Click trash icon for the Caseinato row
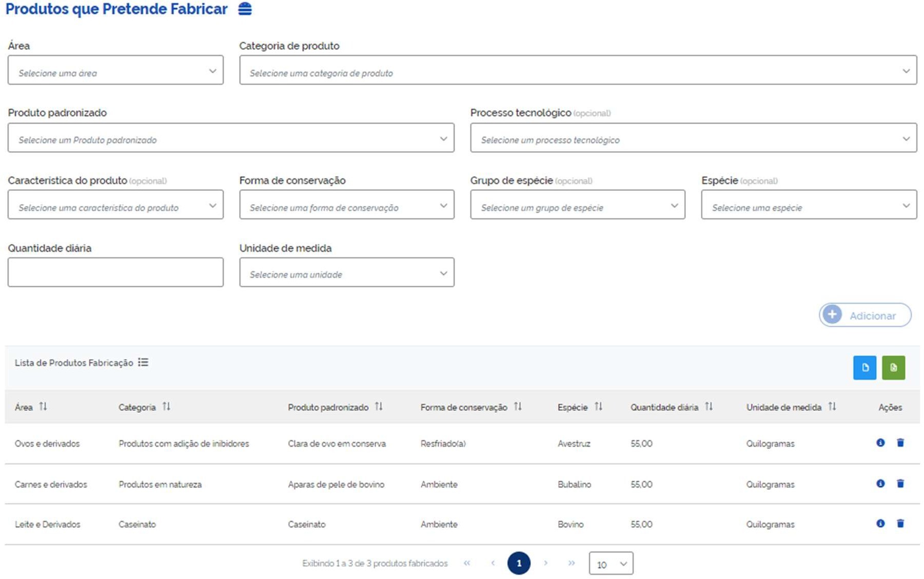 pyautogui.click(x=900, y=524)
